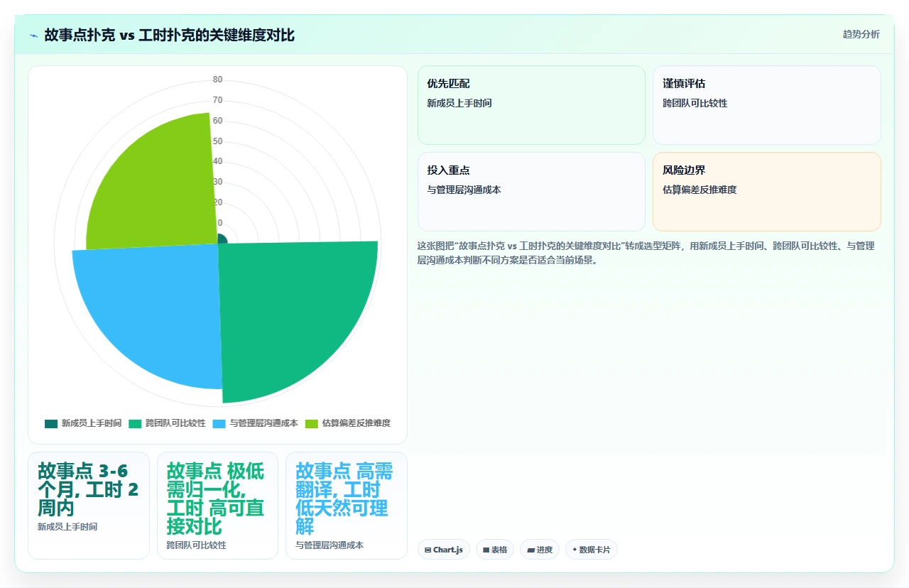
Task: Click the icon in the 进度 tag
Action: (530, 550)
